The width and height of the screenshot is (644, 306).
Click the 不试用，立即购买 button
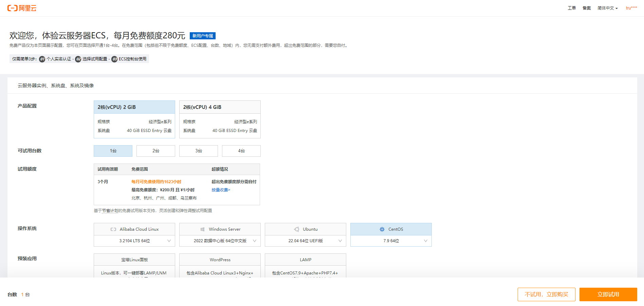(546, 294)
